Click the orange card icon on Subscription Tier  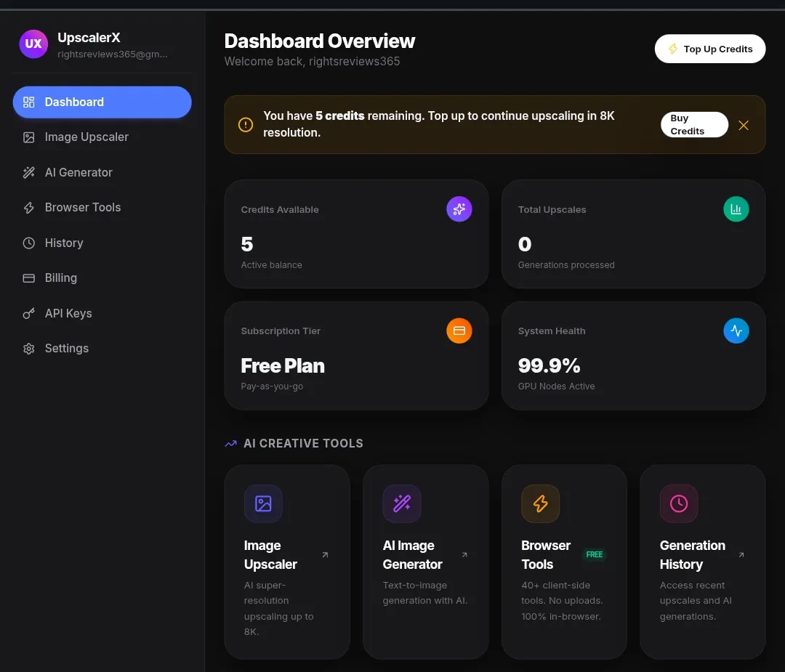[x=459, y=331]
